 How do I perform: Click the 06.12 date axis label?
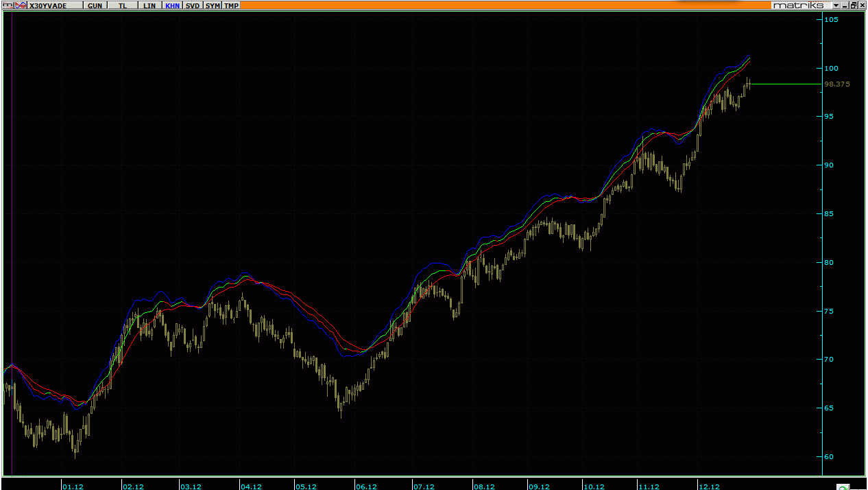(x=366, y=487)
